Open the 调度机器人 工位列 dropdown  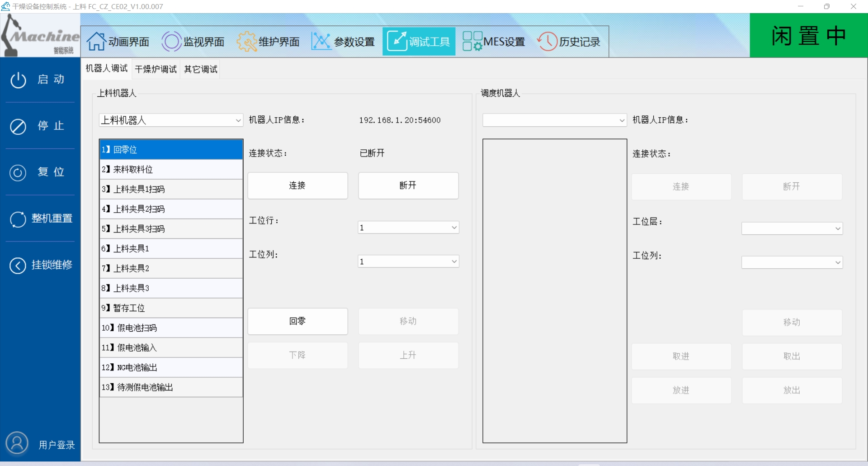(792, 262)
